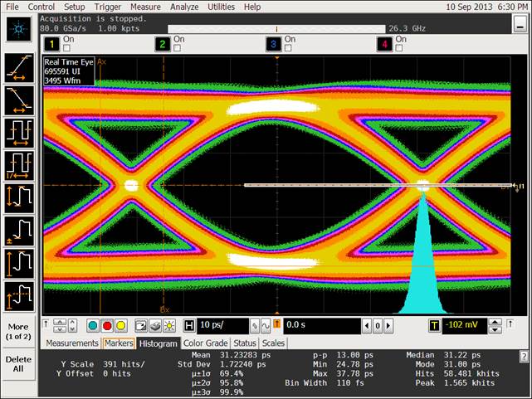Click the Agilent logo icon at top left

pos(18,30)
